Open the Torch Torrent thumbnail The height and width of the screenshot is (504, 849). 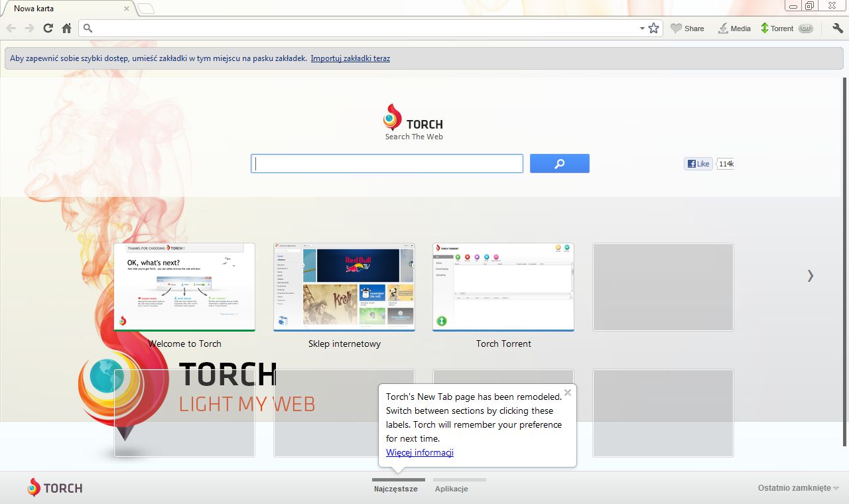(x=503, y=286)
